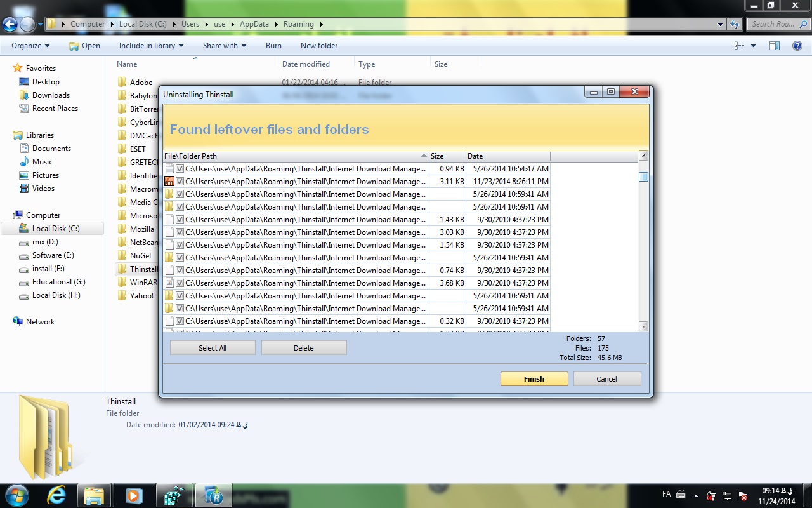Cancel the Uninstalling Thinstall dialog
Screen dimensions: 812x508
[607, 379]
